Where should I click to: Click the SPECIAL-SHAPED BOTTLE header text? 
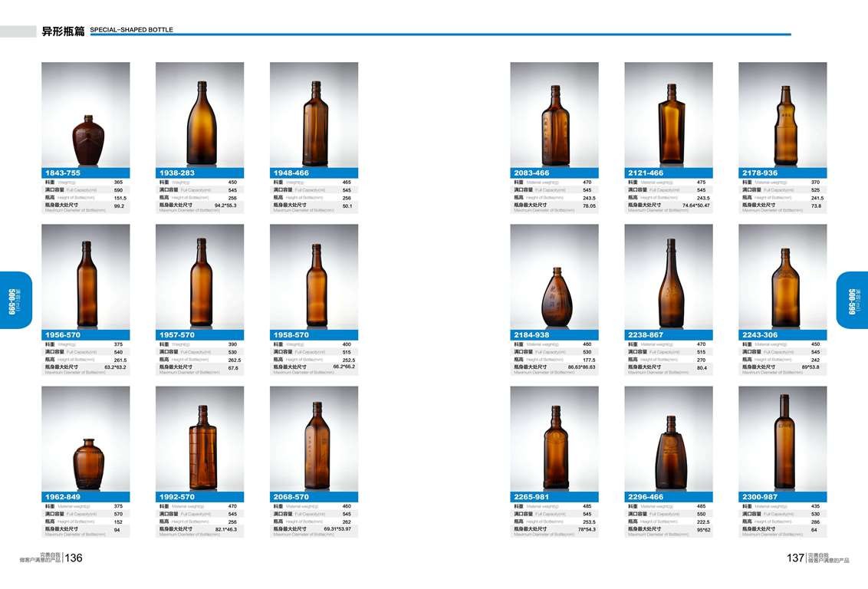pos(131,29)
